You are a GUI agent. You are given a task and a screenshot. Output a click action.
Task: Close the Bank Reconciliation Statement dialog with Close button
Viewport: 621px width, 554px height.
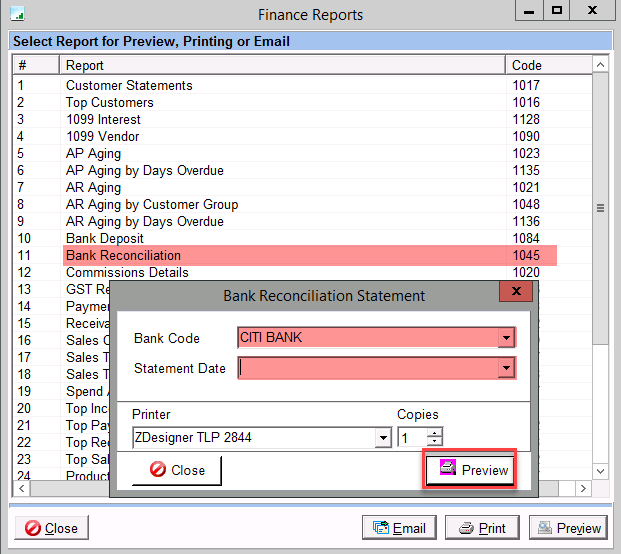tap(176, 470)
